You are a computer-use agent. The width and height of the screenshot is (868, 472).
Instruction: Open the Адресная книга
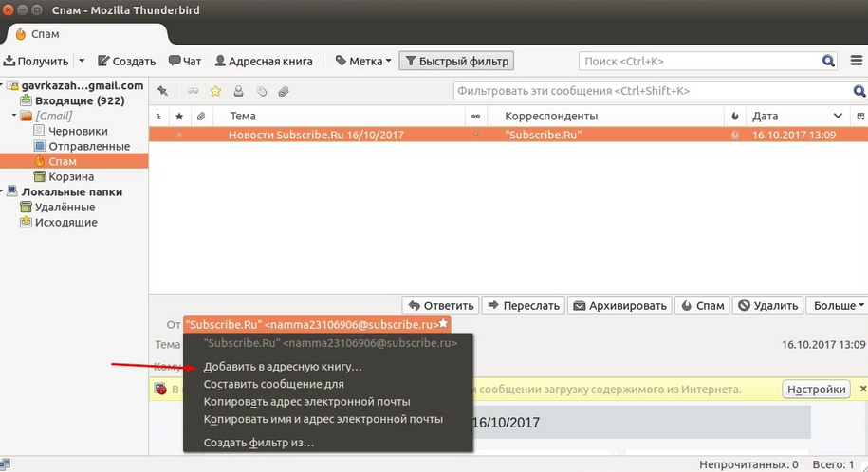click(x=264, y=61)
